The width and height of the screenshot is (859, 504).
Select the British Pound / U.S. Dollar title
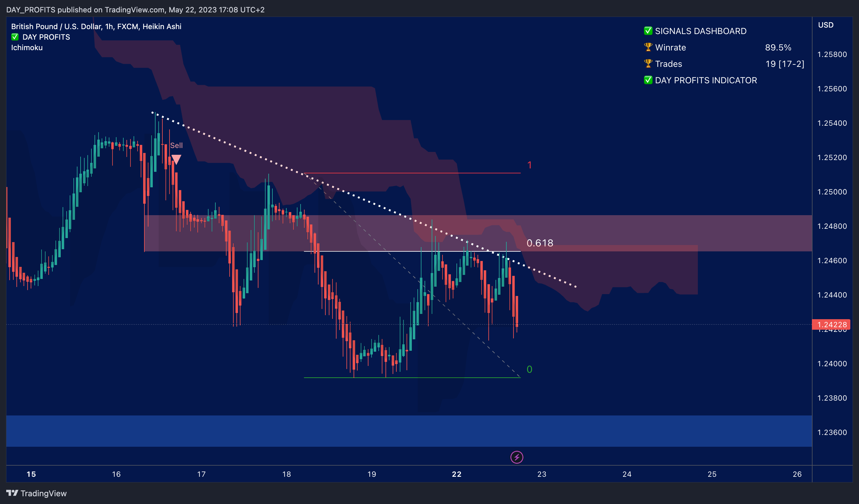(x=96, y=26)
